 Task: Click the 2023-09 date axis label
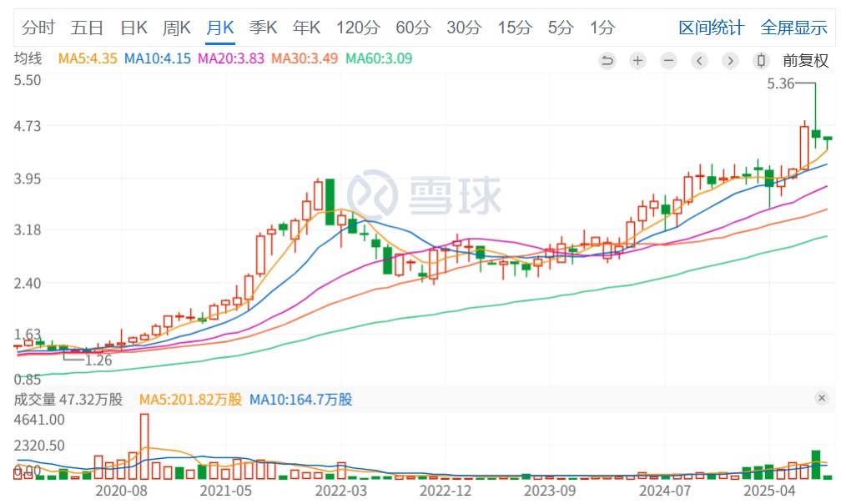pos(550,491)
